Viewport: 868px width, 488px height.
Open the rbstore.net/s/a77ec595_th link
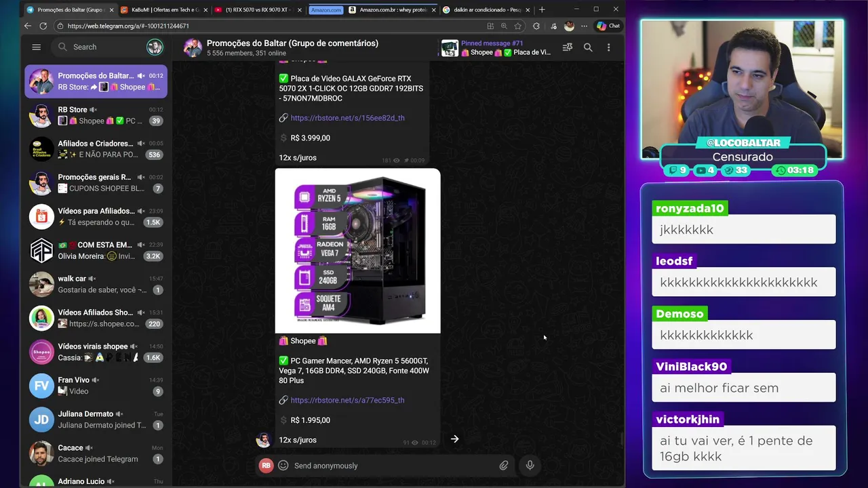347,401
